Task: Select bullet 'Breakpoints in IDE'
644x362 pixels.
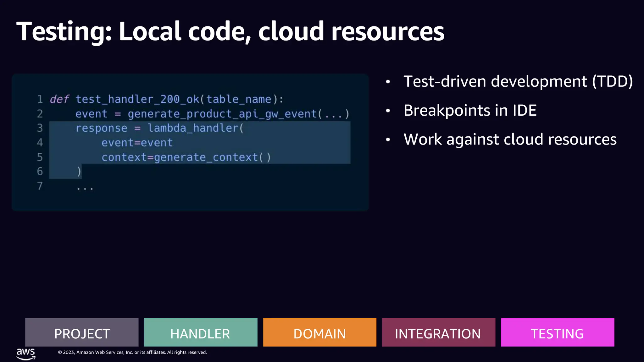Action: tap(470, 110)
